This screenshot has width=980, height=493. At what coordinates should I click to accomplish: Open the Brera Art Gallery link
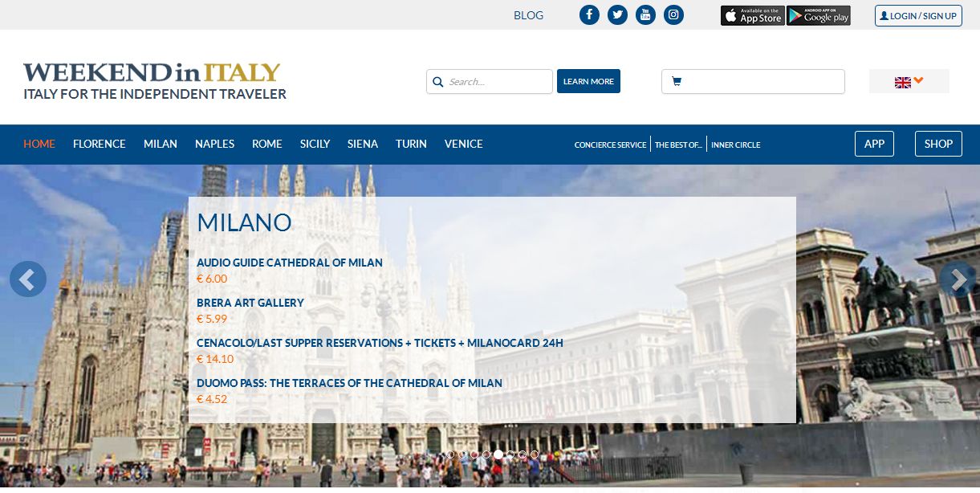pyautogui.click(x=250, y=303)
